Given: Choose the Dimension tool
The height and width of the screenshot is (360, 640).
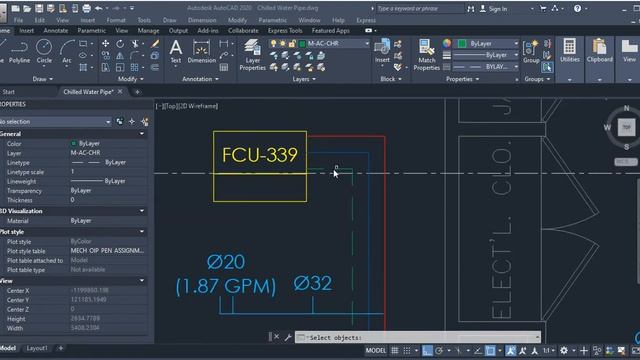Looking at the screenshot, I should (202, 51).
